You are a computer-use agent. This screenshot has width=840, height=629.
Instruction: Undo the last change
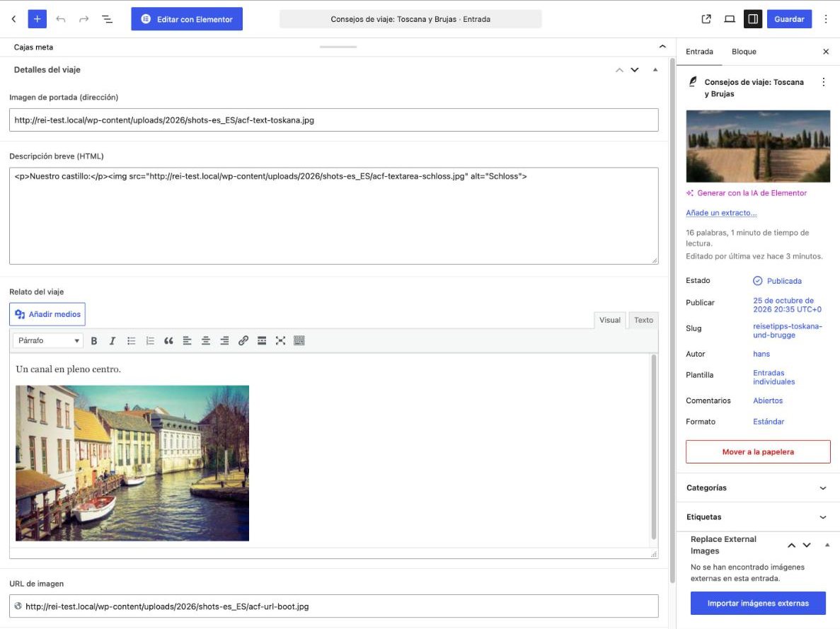[61, 19]
